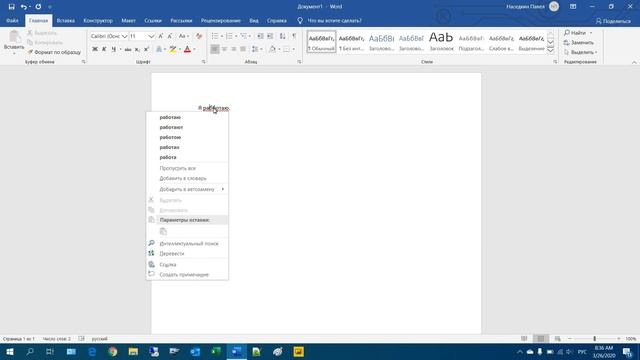640x360 pixels.
Task: Select Добавить в словарь menu item
Action: point(187,178)
